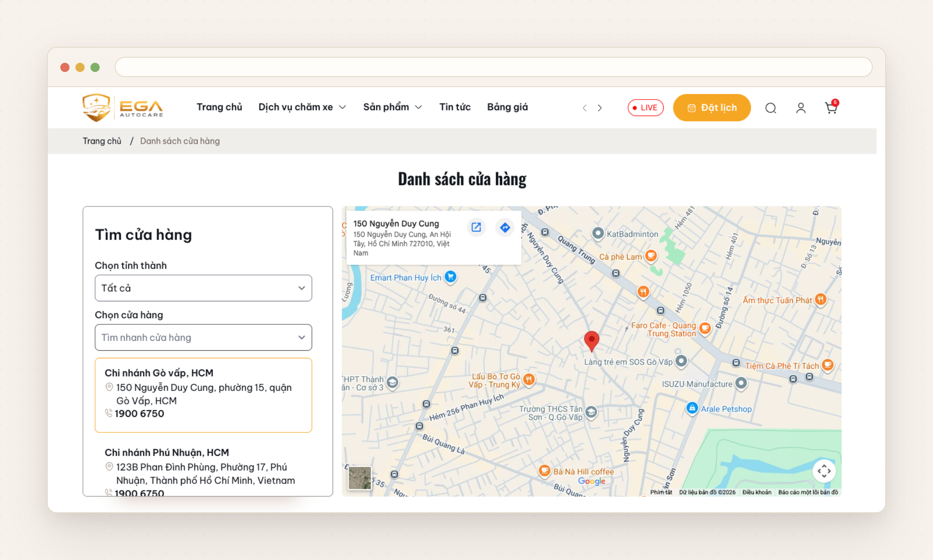
Task: Click the browser address bar
Action: coord(493,67)
